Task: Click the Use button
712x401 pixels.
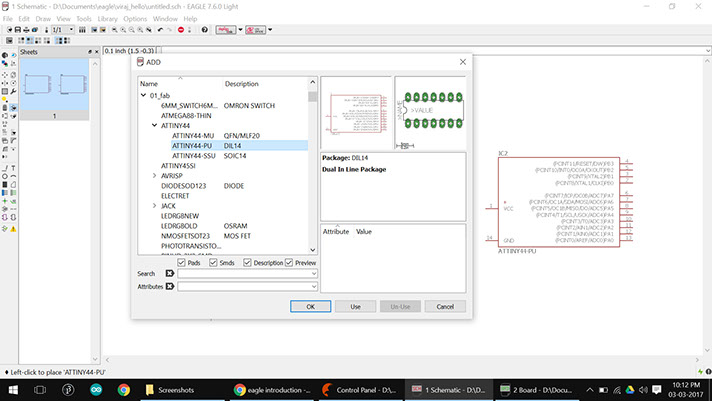Action: pyautogui.click(x=356, y=307)
